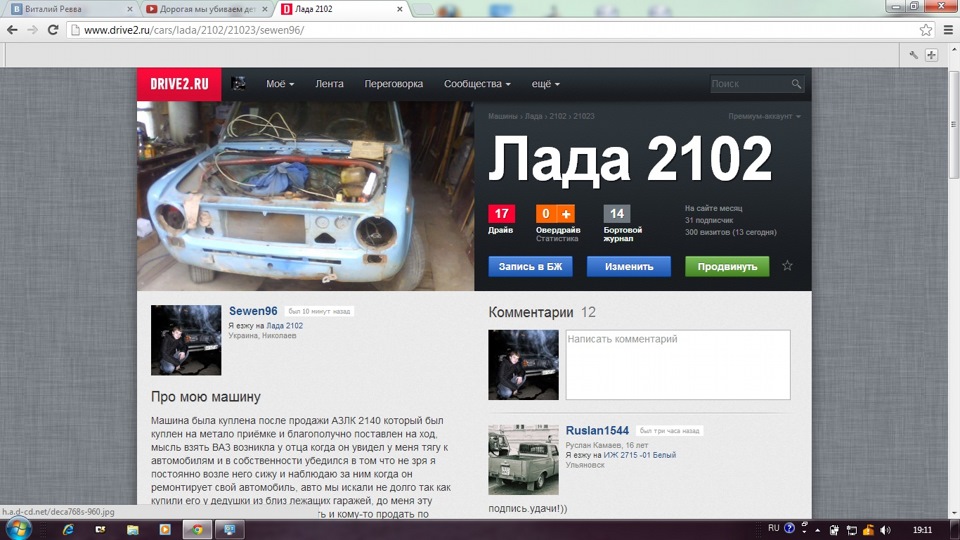Click the RU language indicator in the tray
The height and width of the screenshot is (540, 960).
pyautogui.click(x=774, y=528)
